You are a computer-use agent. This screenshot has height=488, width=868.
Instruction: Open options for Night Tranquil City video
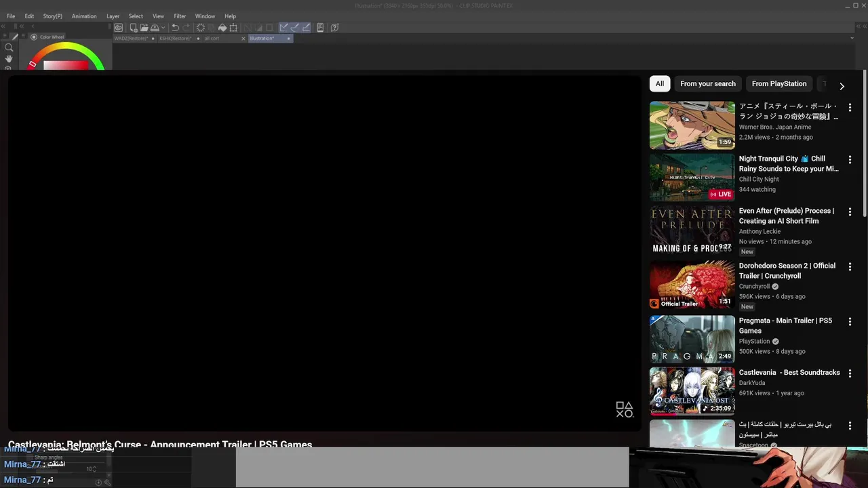850,160
